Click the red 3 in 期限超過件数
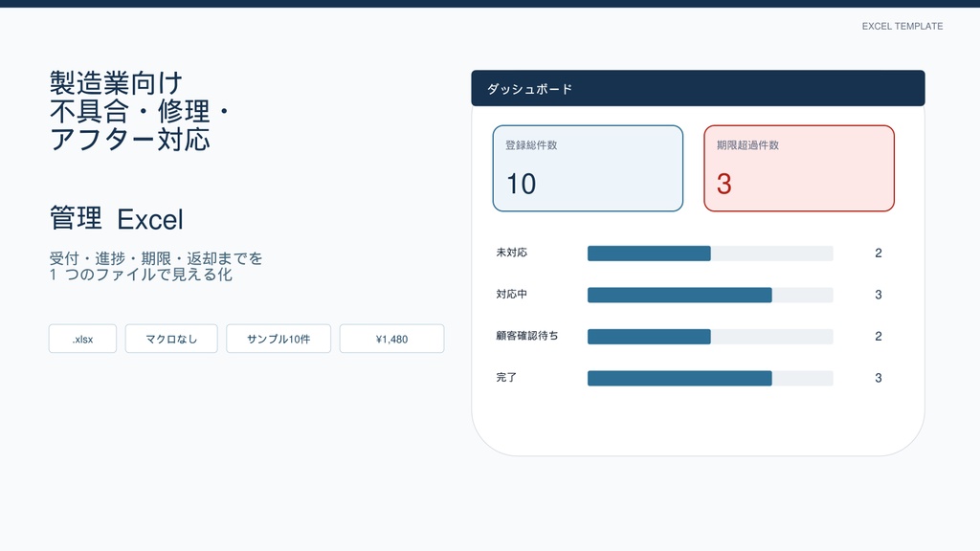This screenshot has height=551, width=980. (724, 185)
